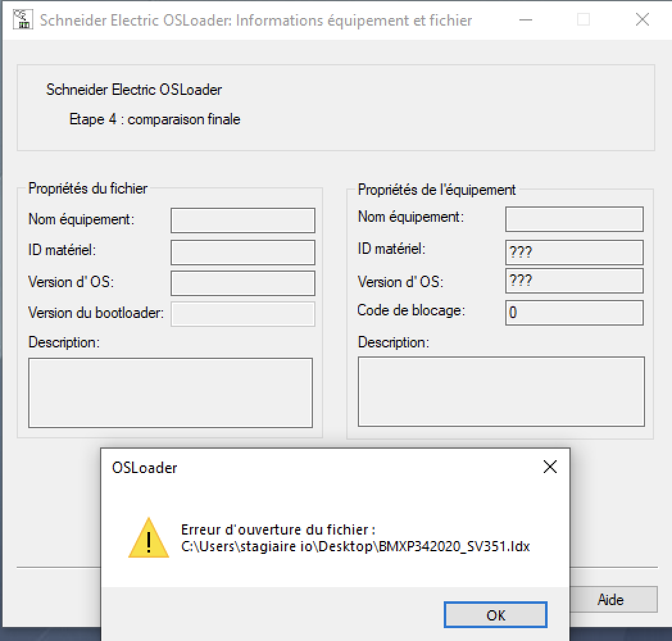Click the Code de blocage field

click(x=574, y=313)
